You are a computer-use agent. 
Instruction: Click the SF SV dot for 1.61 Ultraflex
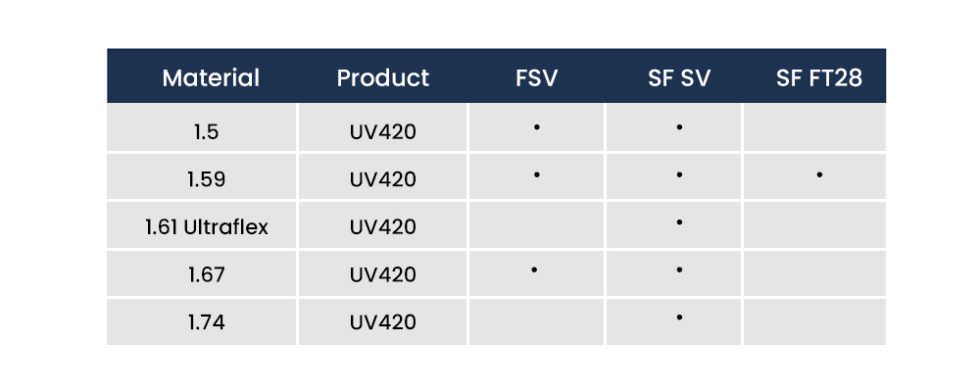(x=678, y=222)
